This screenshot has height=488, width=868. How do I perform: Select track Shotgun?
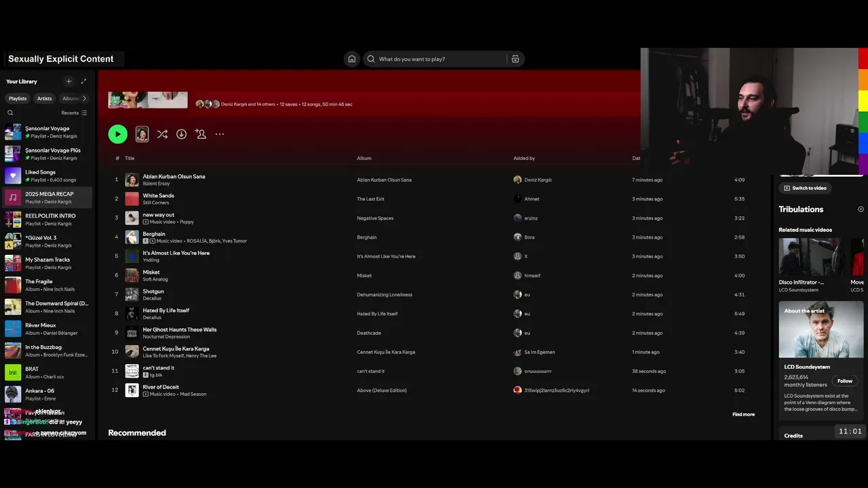coord(153,291)
